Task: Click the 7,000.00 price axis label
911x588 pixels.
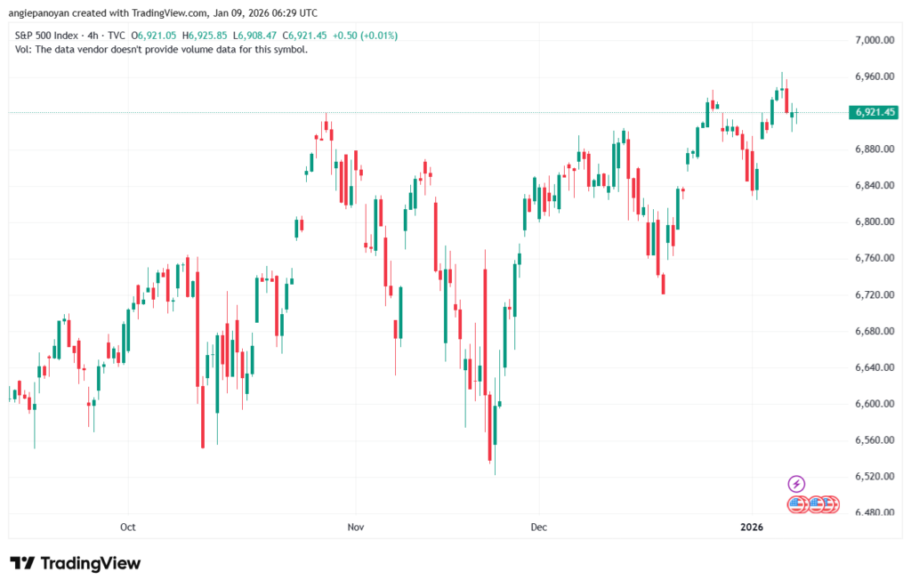Action: (871, 40)
